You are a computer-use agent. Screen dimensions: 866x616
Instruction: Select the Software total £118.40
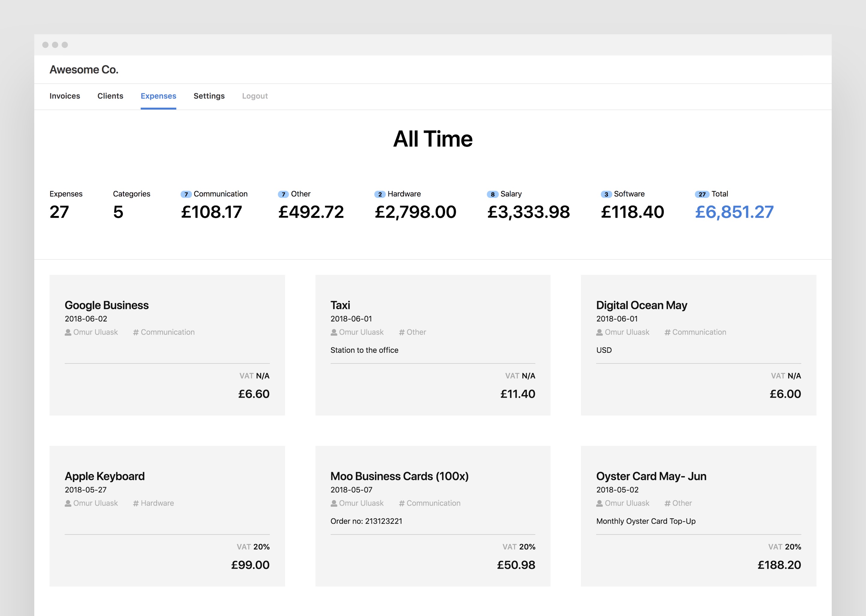(x=632, y=212)
